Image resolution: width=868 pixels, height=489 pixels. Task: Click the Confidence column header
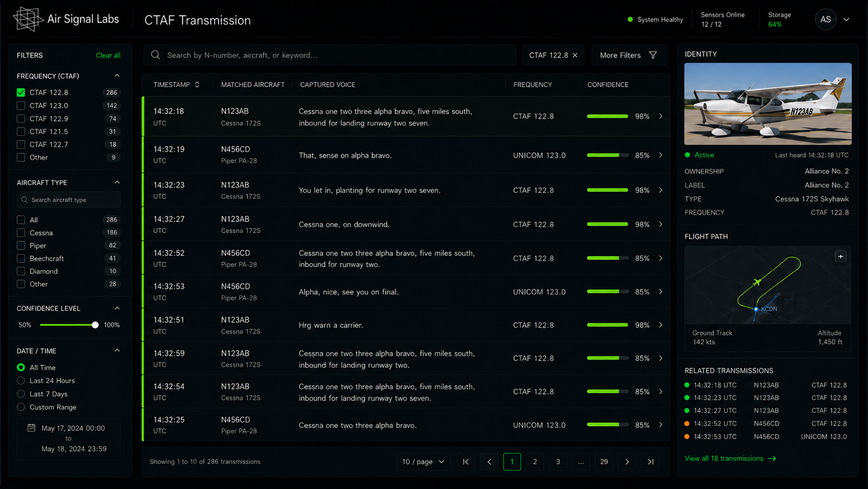[x=608, y=85]
